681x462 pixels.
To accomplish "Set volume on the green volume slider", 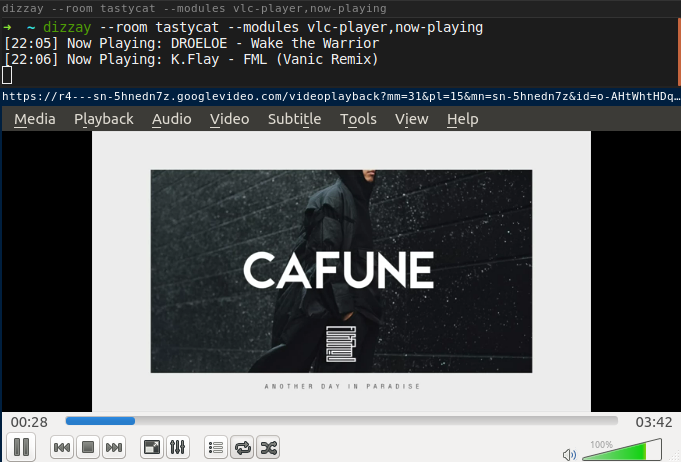I will coord(622,450).
